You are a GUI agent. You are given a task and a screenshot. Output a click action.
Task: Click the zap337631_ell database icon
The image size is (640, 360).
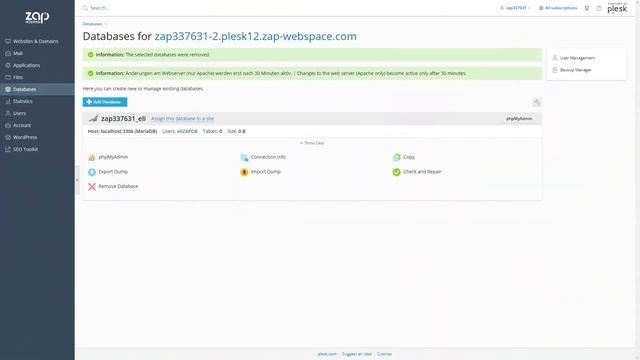(93, 119)
